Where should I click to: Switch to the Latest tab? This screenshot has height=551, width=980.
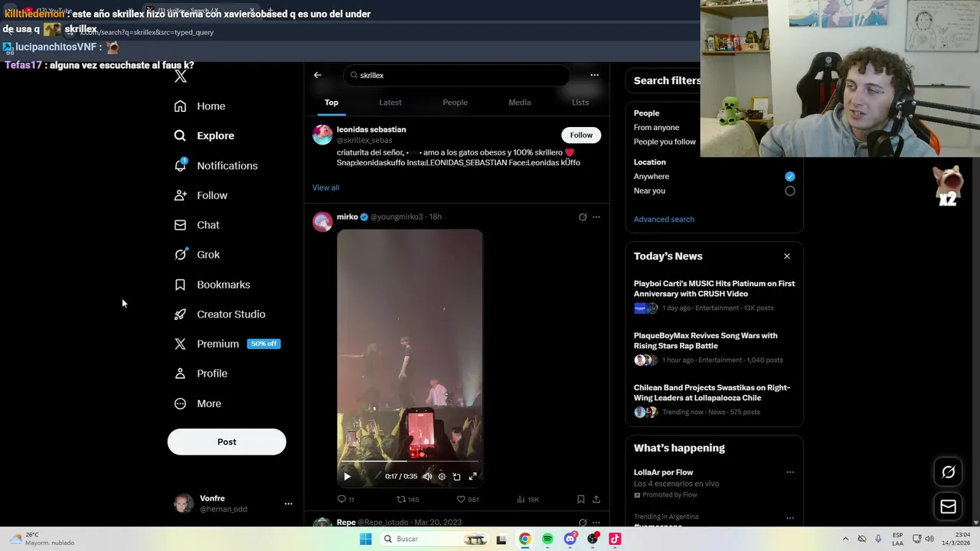(390, 103)
